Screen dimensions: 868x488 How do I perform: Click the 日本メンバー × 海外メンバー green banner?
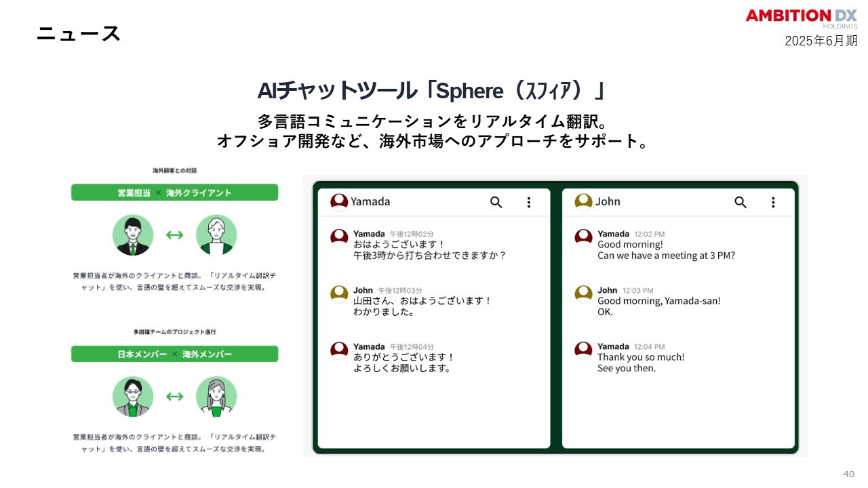pyautogui.click(x=174, y=354)
